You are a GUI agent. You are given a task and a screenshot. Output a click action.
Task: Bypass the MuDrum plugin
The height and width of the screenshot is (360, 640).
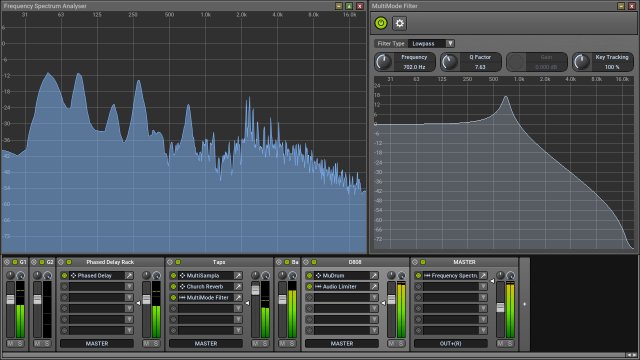tap(309, 276)
